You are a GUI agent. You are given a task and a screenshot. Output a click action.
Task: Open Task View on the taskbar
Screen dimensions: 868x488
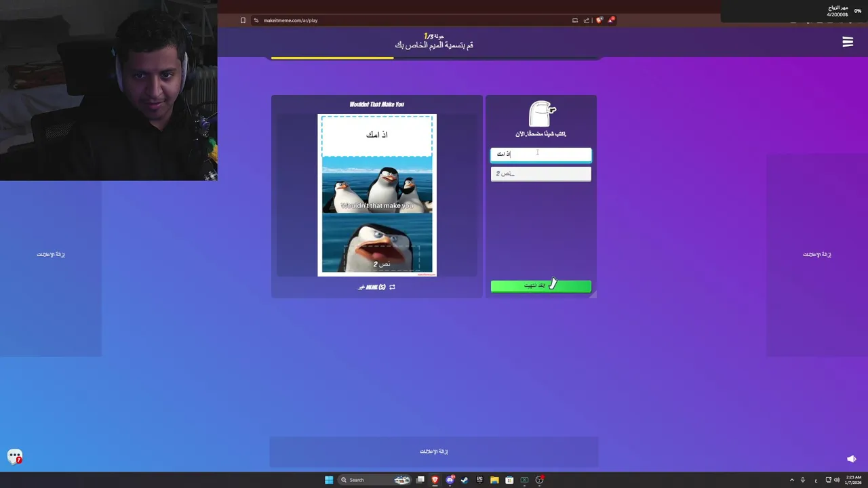pos(420,480)
